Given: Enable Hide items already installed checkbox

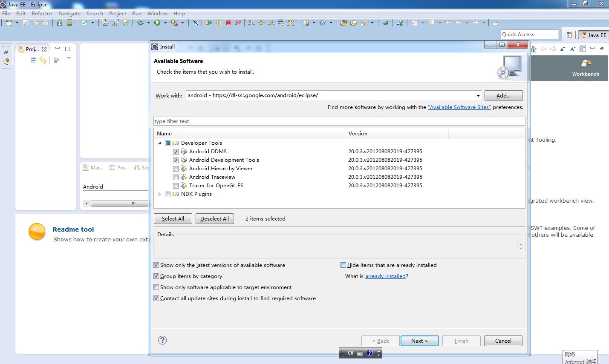Looking at the screenshot, I should click(x=343, y=265).
